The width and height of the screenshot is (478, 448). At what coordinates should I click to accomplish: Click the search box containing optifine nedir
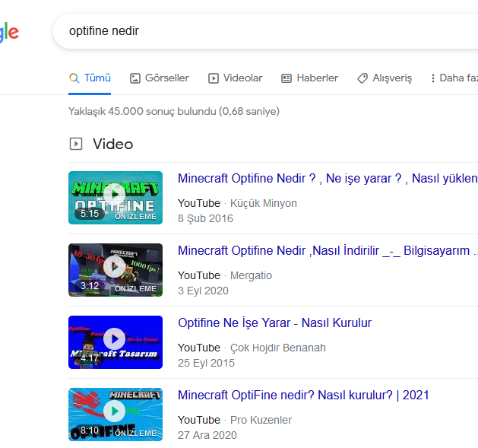(x=265, y=31)
